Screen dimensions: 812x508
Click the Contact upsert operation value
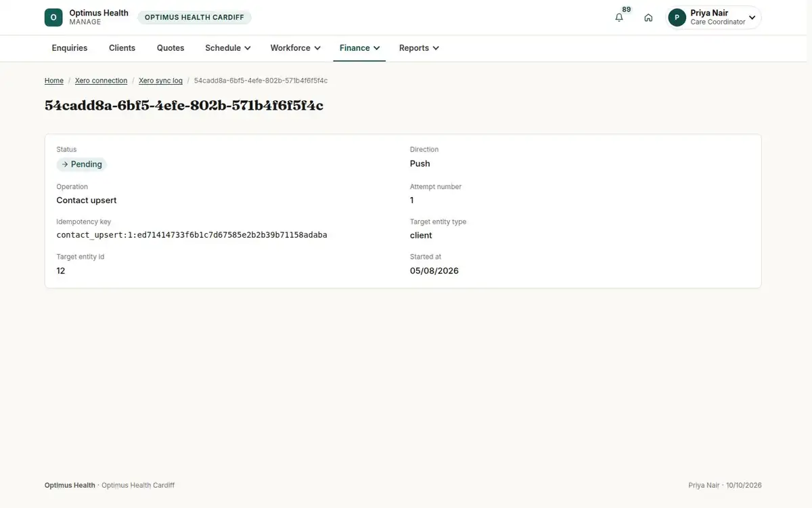[x=87, y=200]
